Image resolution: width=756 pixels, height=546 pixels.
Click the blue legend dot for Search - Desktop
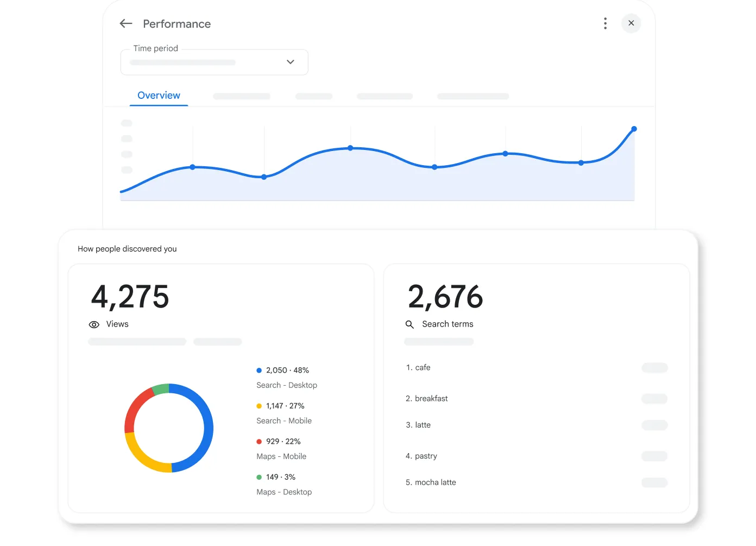pyautogui.click(x=259, y=370)
